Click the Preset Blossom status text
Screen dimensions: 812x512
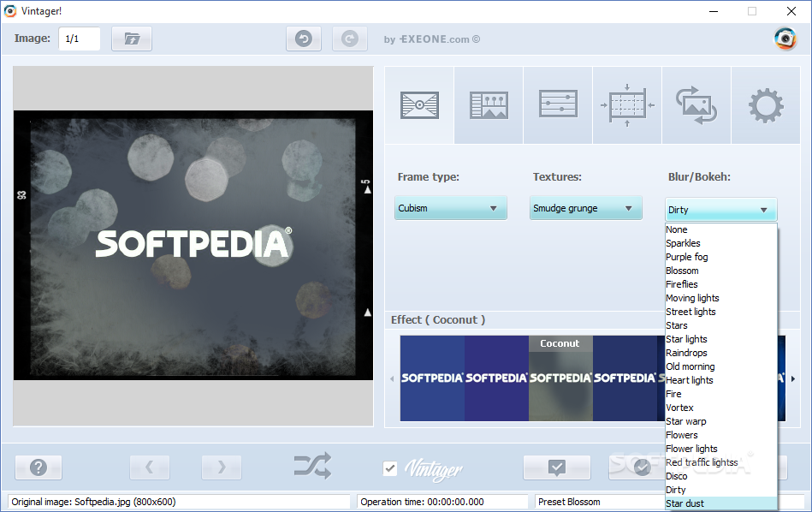pos(569,502)
